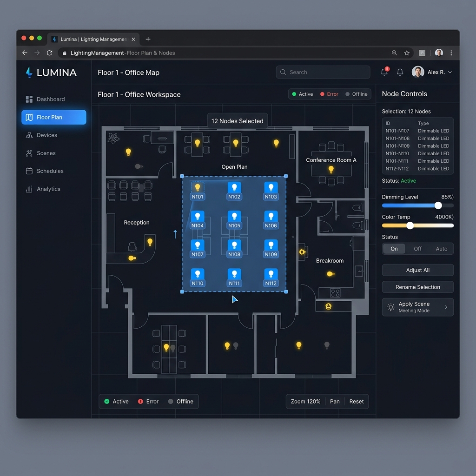Click N112-N112 row in selection list
This screenshot has width=476, height=476.
coord(417,168)
